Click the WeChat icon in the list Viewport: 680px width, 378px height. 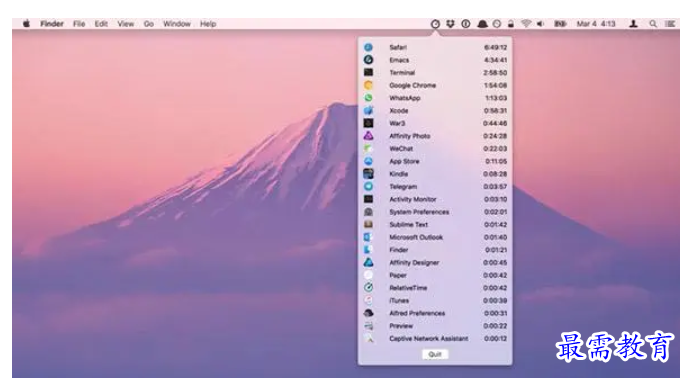(368, 148)
